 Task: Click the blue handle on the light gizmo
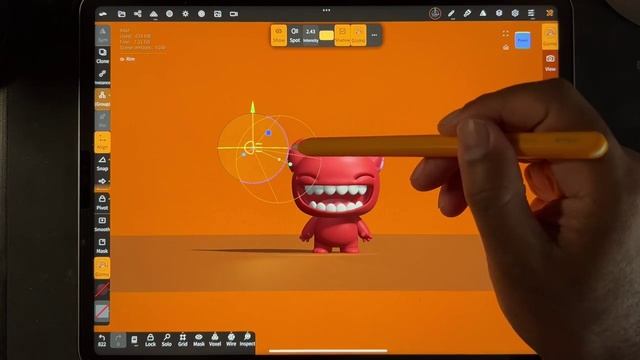point(268,133)
